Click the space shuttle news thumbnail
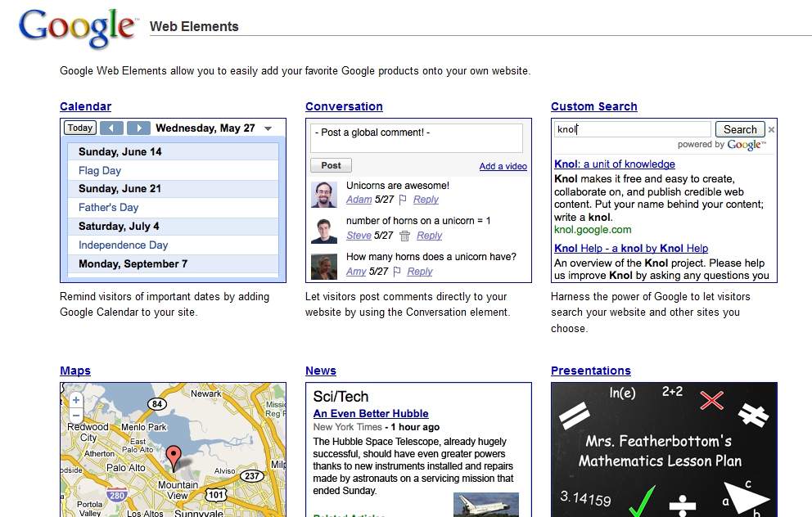 (x=485, y=505)
